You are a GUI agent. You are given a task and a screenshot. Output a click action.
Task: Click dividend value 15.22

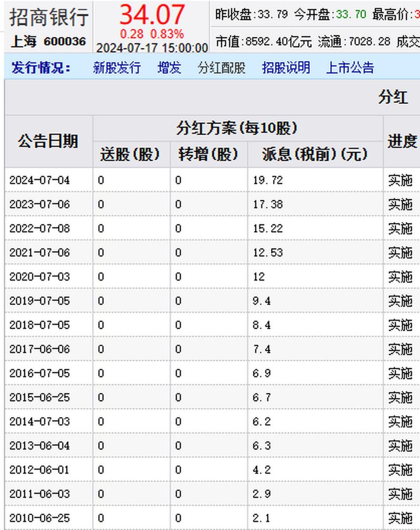click(268, 228)
